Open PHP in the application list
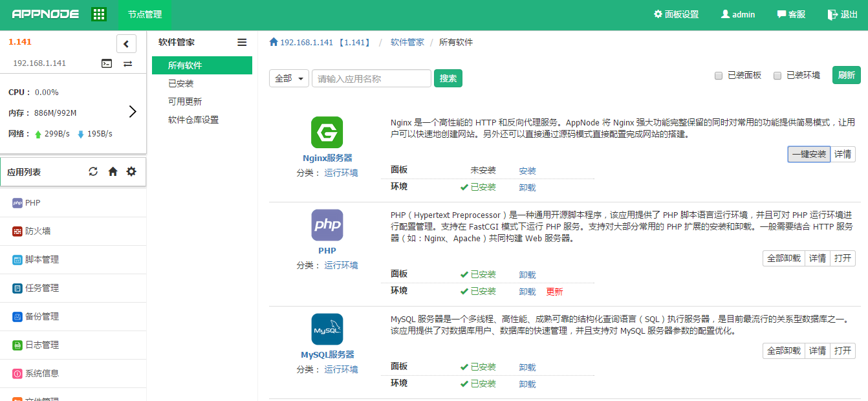The height and width of the screenshot is (401, 868). 73,203
